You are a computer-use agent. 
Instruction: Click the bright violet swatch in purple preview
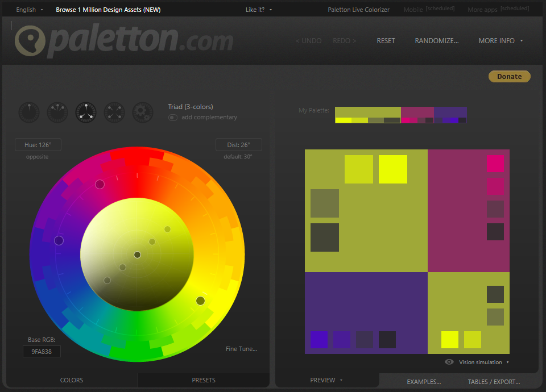tap(319, 340)
